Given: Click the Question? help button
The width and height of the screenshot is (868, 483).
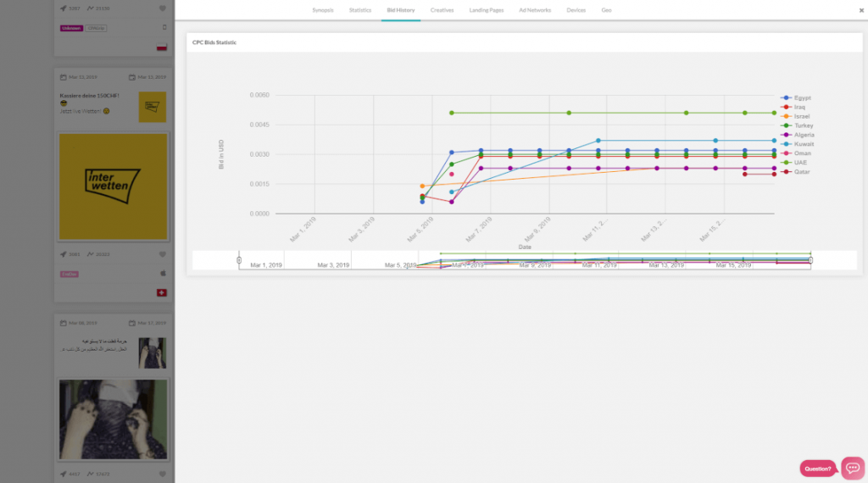Looking at the screenshot, I should [x=818, y=469].
